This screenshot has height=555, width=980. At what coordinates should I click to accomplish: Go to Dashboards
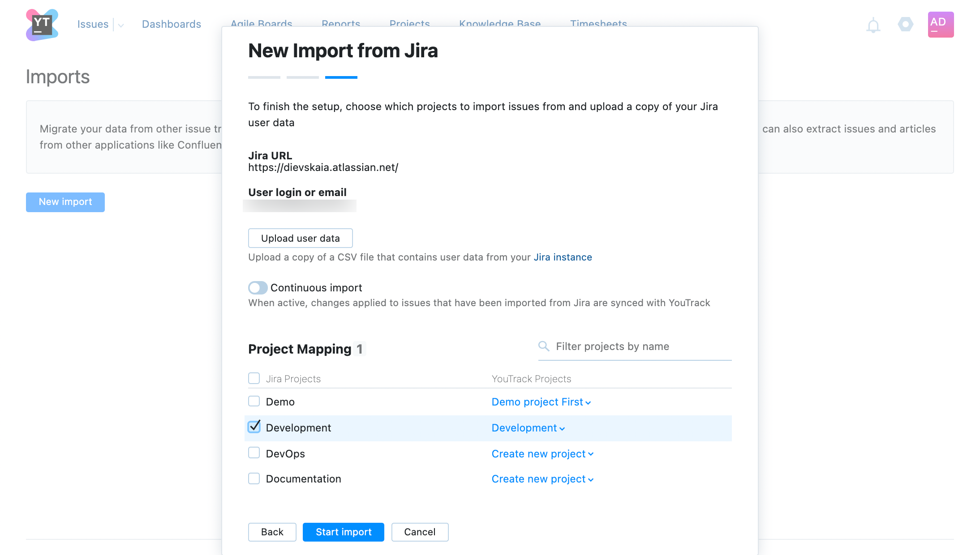[172, 24]
